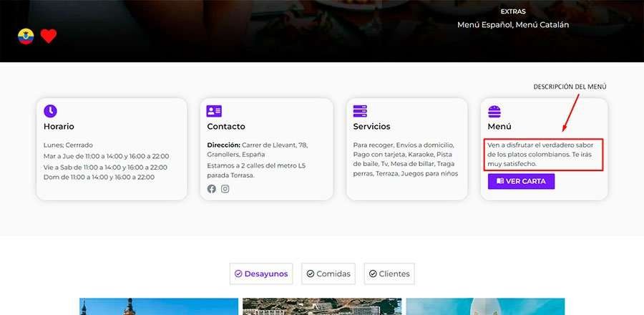Click the server icon above Servicios
The height and width of the screenshot is (315, 644).
tap(360, 111)
